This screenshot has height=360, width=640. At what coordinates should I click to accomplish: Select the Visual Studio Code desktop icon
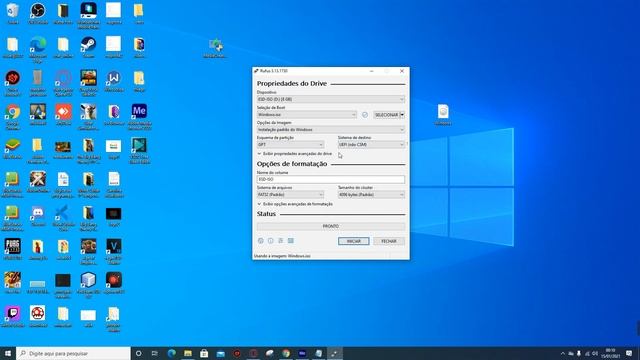pyautogui.click(x=63, y=218)
